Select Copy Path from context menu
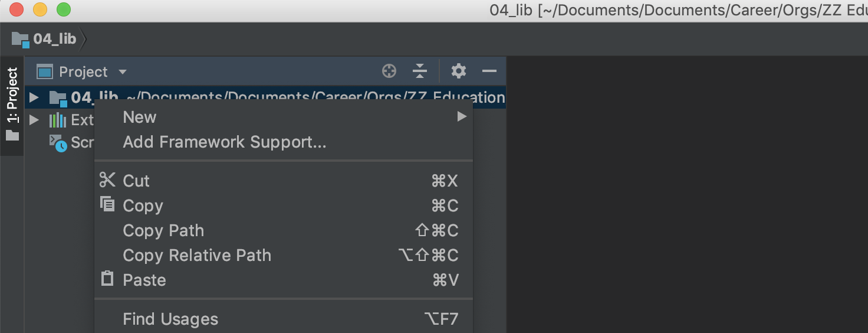Screen dimensions: 868x333 284,230
